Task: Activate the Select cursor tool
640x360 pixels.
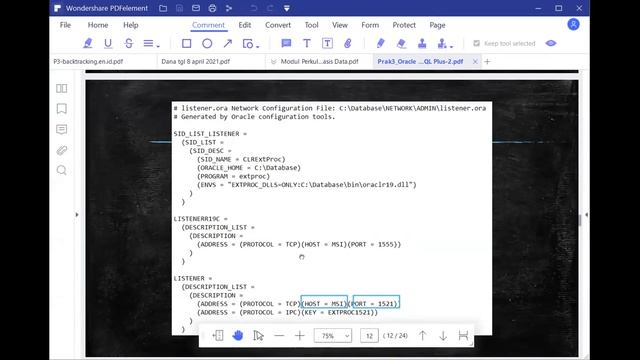Action: (258, 336)
